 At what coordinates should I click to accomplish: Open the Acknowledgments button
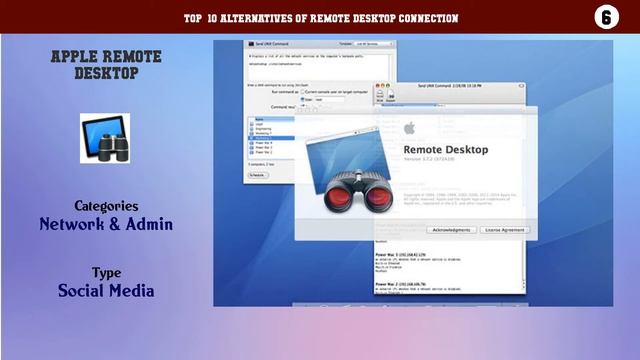click(451, 230)
